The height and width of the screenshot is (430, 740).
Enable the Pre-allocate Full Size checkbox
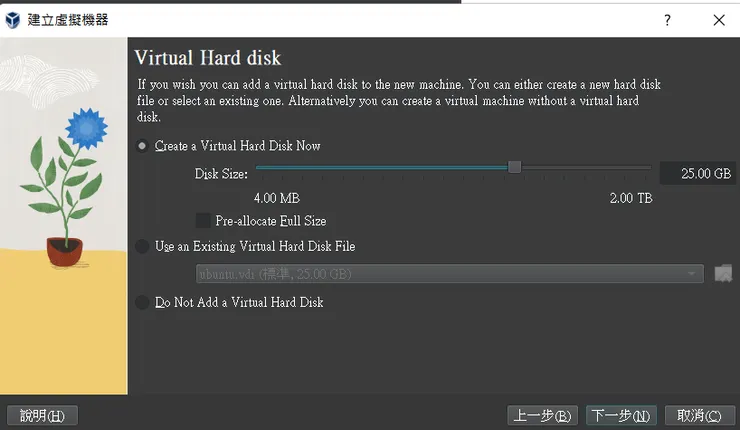203,220
